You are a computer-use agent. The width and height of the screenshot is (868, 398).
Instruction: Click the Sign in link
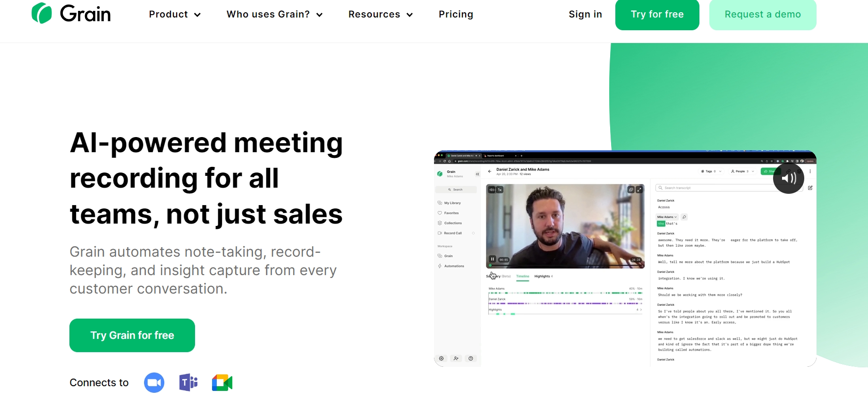pyautogui.click(x=585, y=14)
